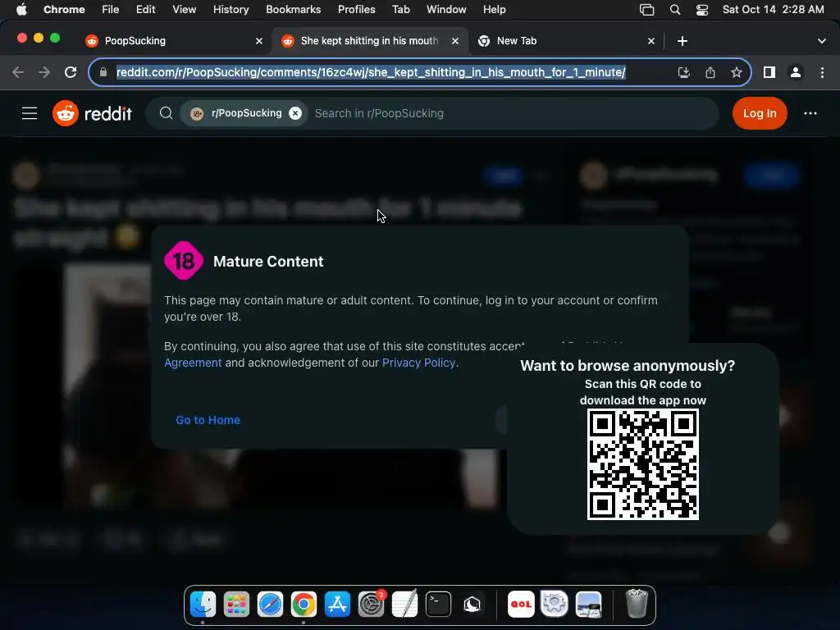Open the Reddit three-dot overflow menu
840x630 pixels.
click(810, 113)
